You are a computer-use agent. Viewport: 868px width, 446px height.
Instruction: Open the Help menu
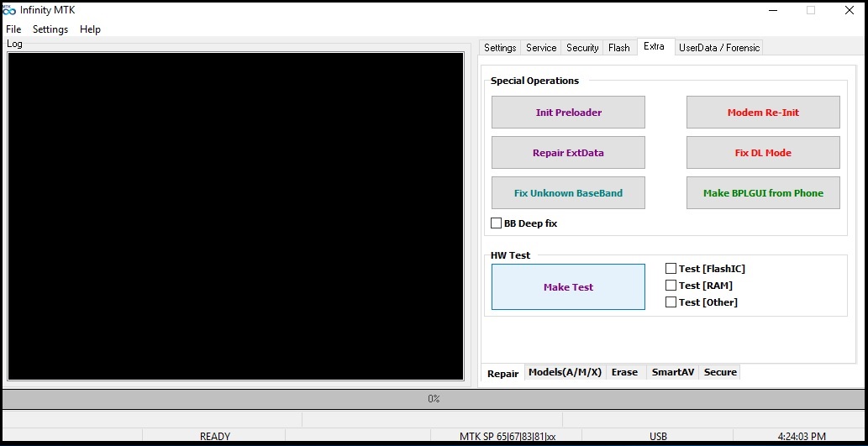click(x=90, y=29)
